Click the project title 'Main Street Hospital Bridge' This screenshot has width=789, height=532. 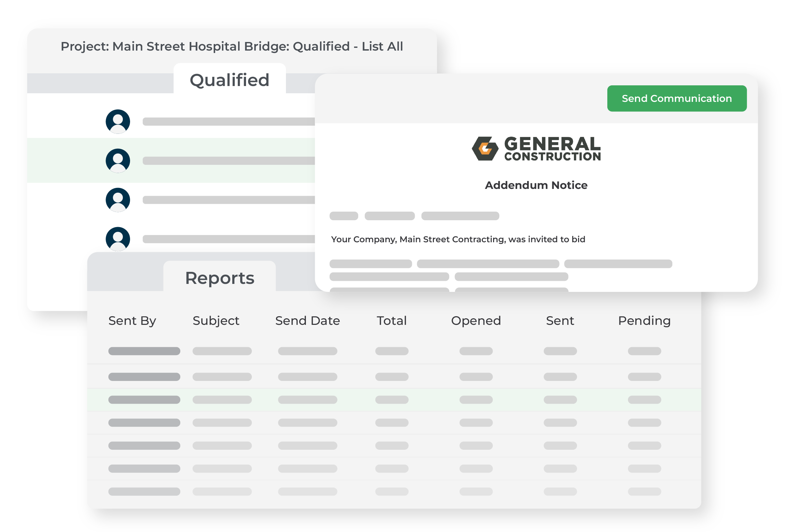pyautogui.click(x=201, y=46)
